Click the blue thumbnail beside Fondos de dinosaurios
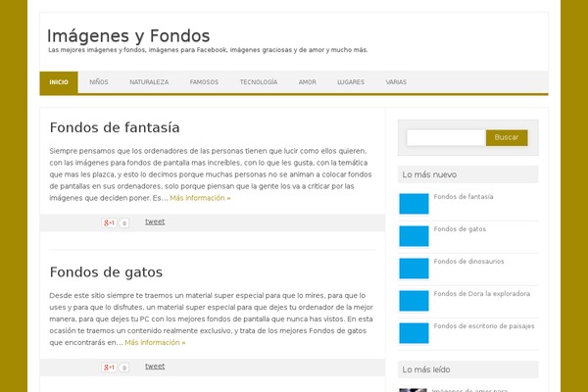The width and height of the screenshot is (588, 392). [x=414, y=269]
